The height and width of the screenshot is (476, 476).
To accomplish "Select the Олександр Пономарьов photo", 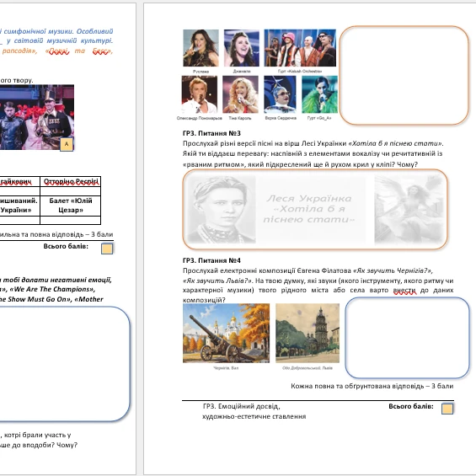I will point(200,94).
